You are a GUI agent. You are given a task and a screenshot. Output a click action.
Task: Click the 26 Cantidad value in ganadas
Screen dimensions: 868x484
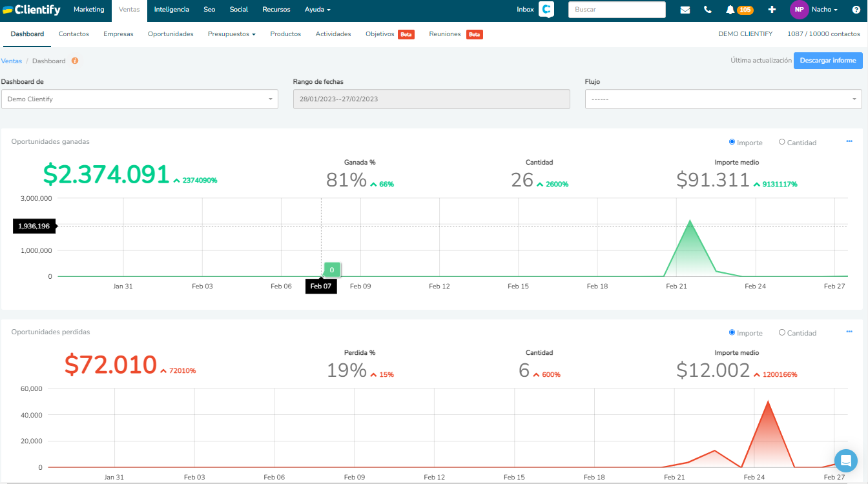[x=522, y=180]
